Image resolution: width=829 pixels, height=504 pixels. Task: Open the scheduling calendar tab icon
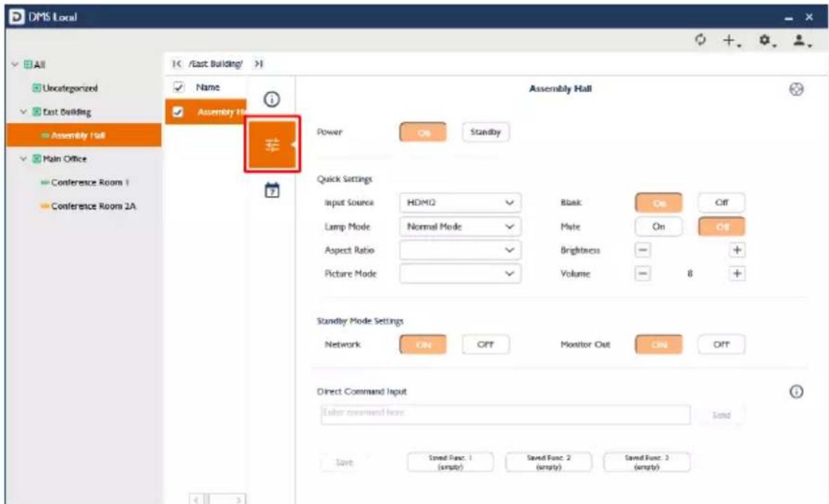click(271, 190)
